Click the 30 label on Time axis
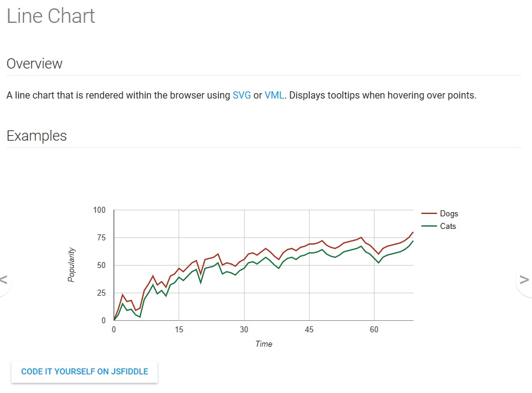Screen dimensions: 532x393 (x=244, y=329)
